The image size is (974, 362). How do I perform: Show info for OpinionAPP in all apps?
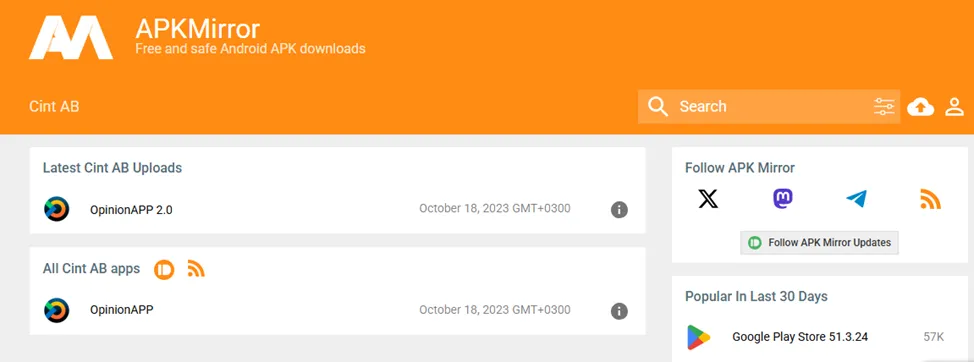pyautogui.click(x=619, y=311)
